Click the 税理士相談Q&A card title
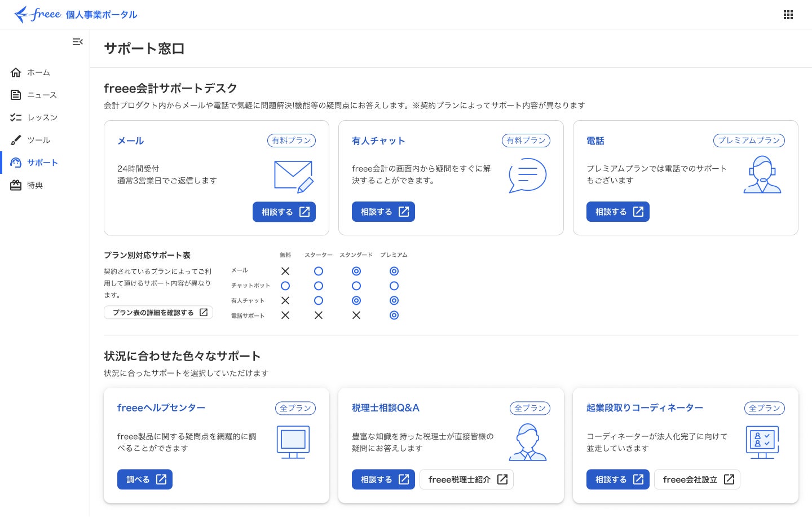The height and width of the screenshot is (517, 812). (x=386, y=408)
